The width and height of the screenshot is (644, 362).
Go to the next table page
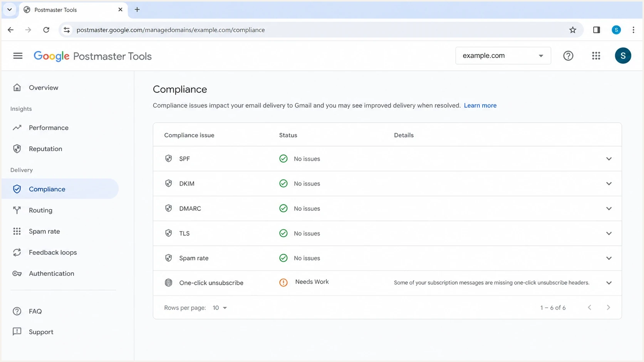point(608,307)
